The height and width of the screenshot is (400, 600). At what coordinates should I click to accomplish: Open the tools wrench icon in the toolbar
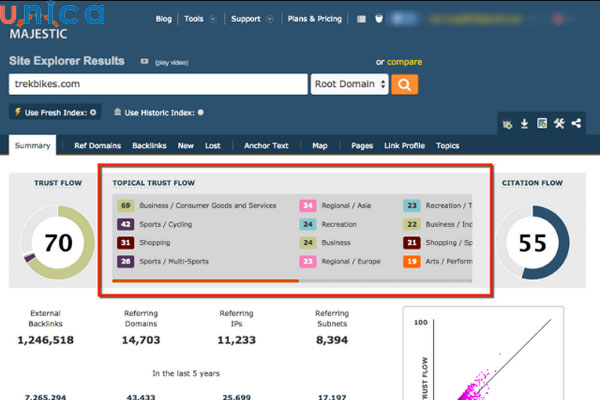coord(559,123)
